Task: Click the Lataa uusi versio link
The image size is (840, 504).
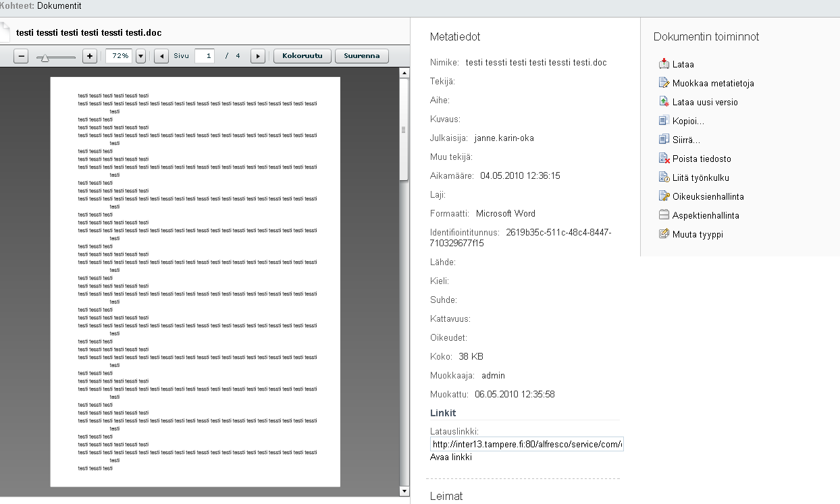Action: click(x=705, y=103)
